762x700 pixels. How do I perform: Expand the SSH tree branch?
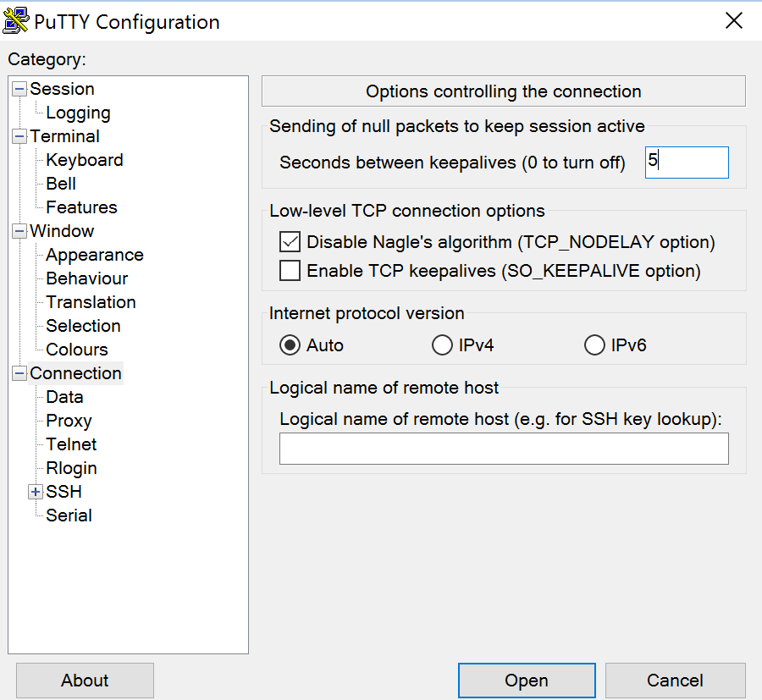click(x=35, y=491)
